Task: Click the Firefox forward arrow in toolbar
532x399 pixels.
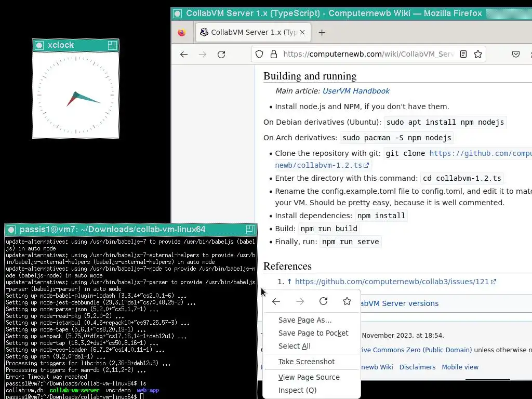Action: click(203, 54)
